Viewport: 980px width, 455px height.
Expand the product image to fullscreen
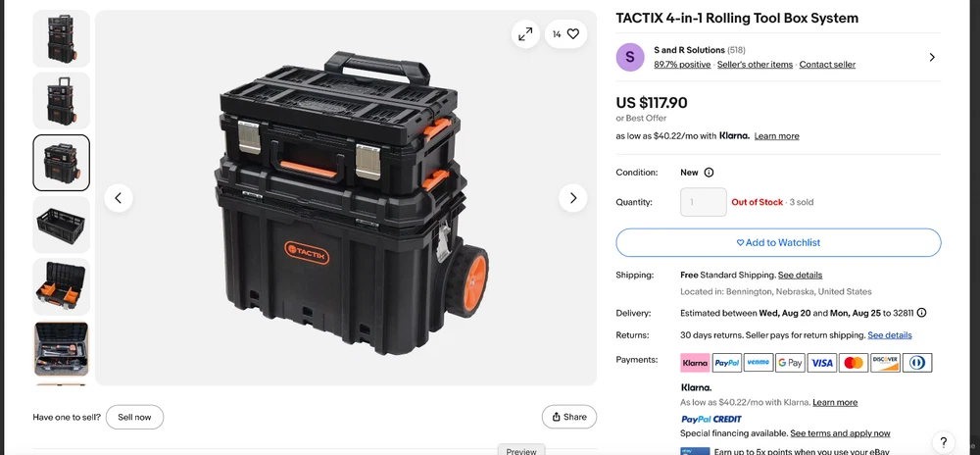click(525, 34)
